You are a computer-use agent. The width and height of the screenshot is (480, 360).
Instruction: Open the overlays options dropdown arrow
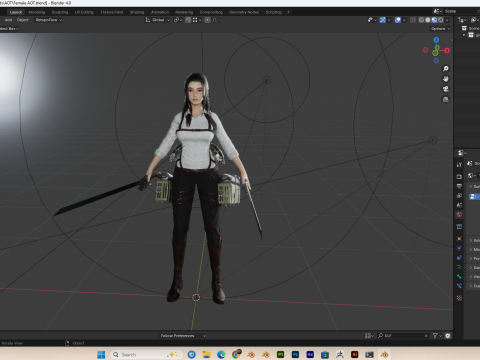(404, 20)
